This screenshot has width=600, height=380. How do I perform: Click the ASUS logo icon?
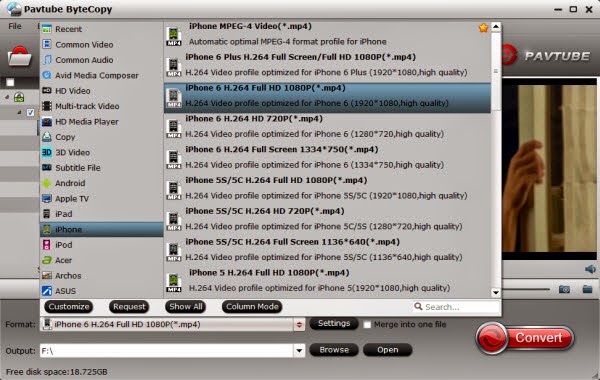coord(47,291)
